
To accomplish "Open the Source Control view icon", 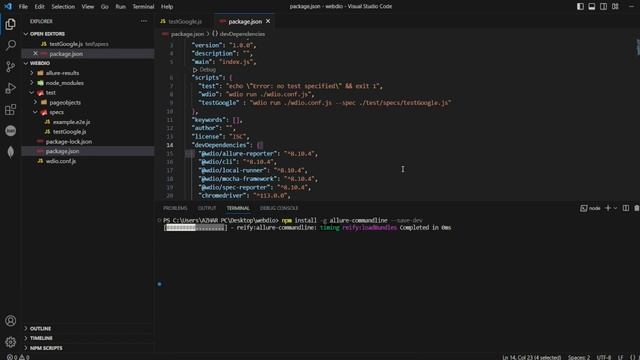I will (11, 67).
